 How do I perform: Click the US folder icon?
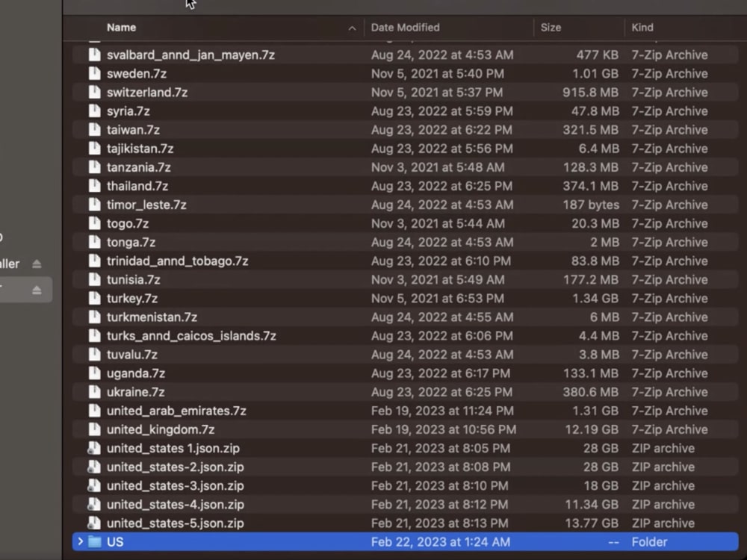pos(95,541)
